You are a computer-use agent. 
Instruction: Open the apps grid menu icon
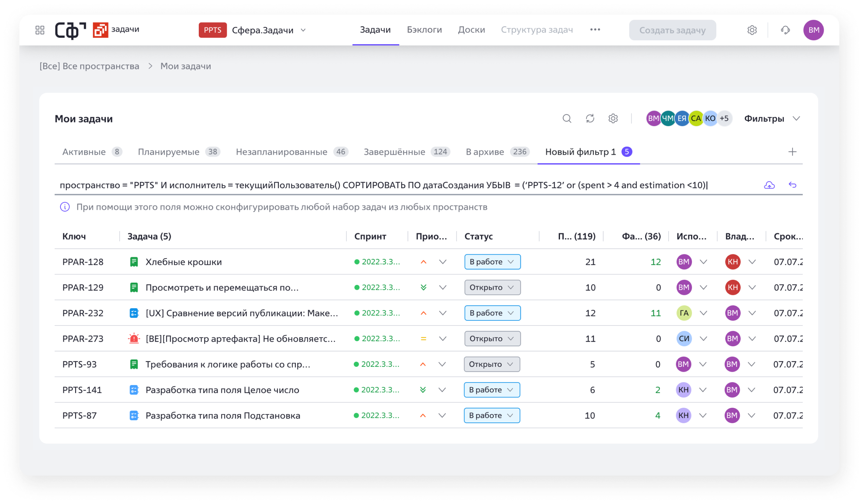pos(40,30)
